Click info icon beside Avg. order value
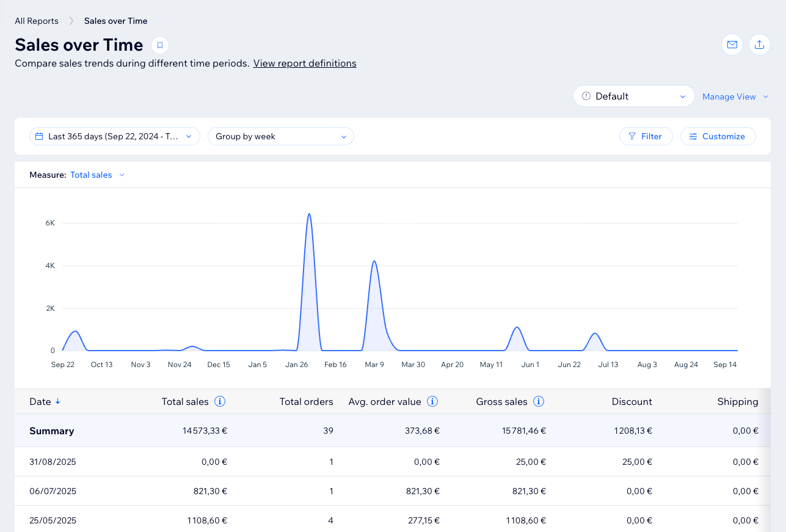This screenshot has height=532, width=786. pyautogui.click(x=432, y=401)
